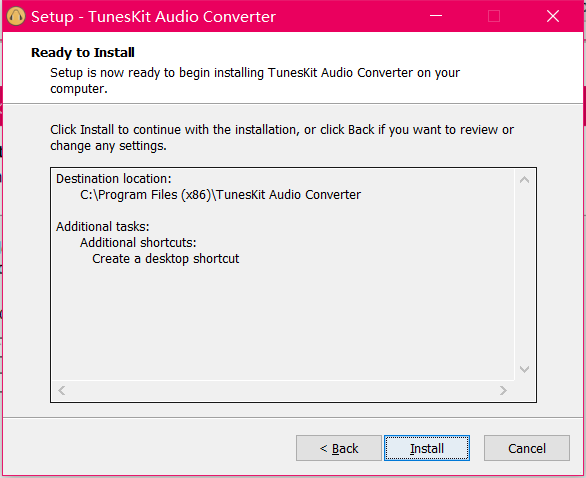Click the greyed-out maximize window icon
Screen dimensions: 586x478
(x=494, y=16)
